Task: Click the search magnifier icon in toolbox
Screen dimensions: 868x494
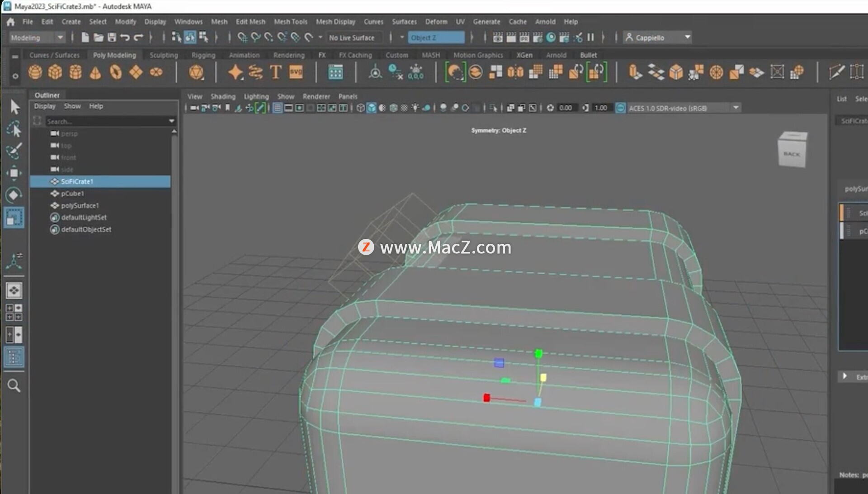Action: pos(14,386)
